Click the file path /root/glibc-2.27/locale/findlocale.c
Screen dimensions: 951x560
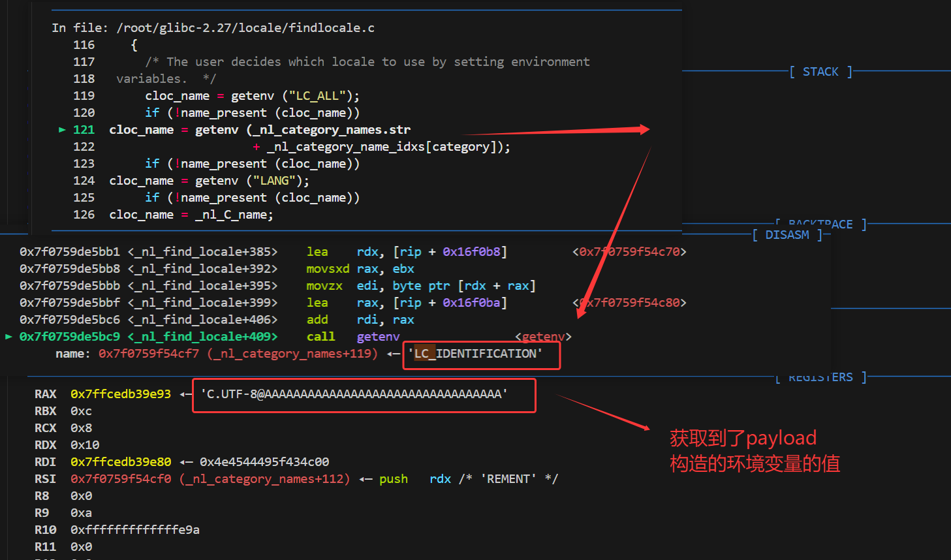point(245,28)
